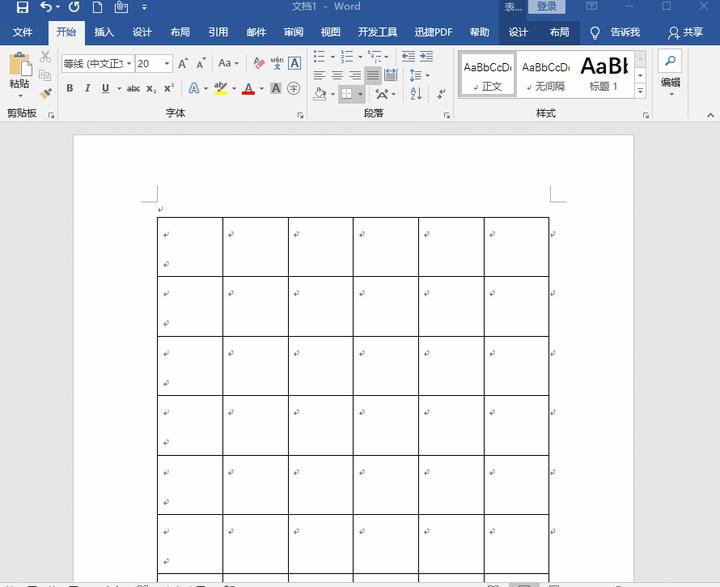The image size is (720, 587).
Task: Copy selection with the copy icon
Action: coord(45,75)
